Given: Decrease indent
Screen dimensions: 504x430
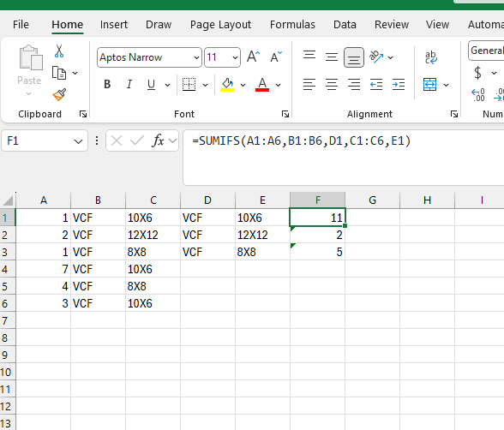Looking at the screenshot, I should pos(376,85).
